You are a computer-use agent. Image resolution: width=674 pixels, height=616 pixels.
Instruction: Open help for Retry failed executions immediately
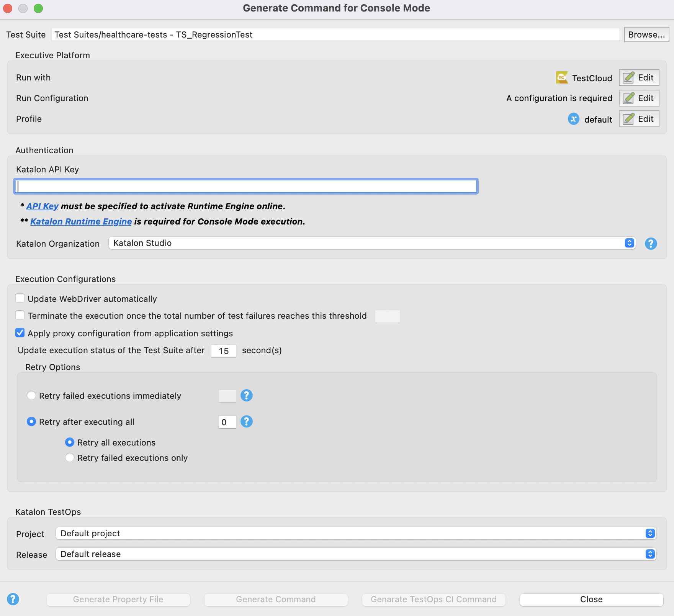[x=247, y=395]
